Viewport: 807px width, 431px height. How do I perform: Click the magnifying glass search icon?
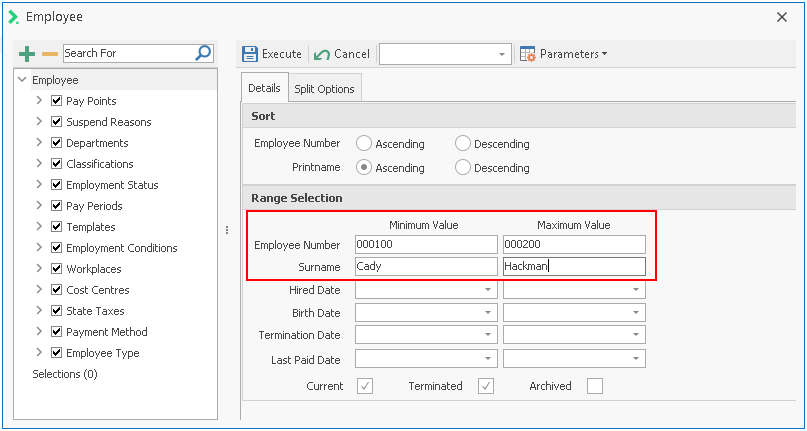coord(203,53)
